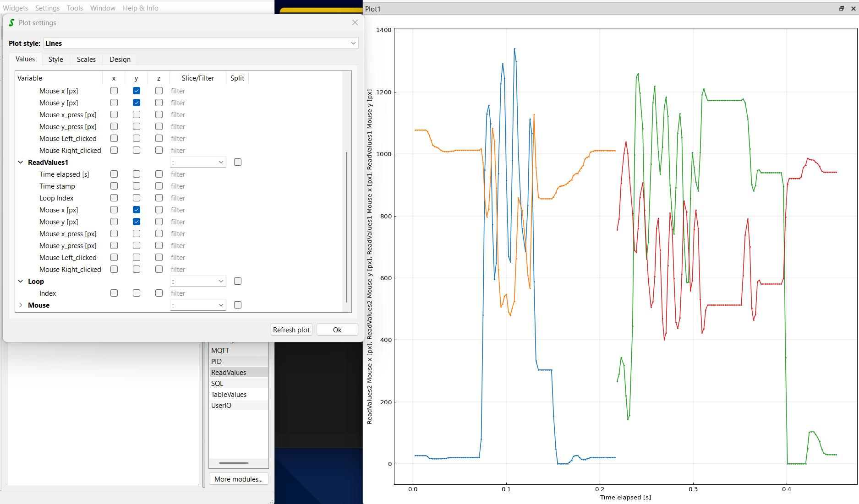Expand the Mouse tree group
This screenshot has height=504, width=859.
pos(21,305)
